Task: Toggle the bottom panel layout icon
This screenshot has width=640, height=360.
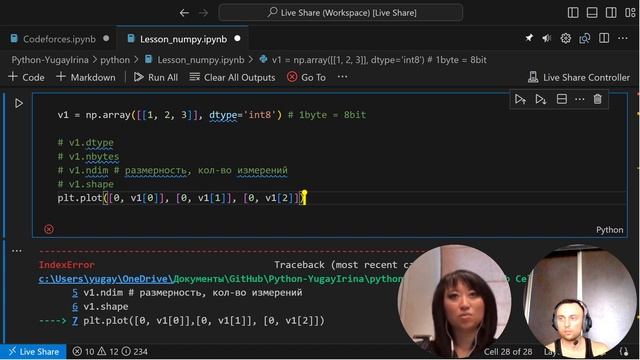Action: (592, 13)
